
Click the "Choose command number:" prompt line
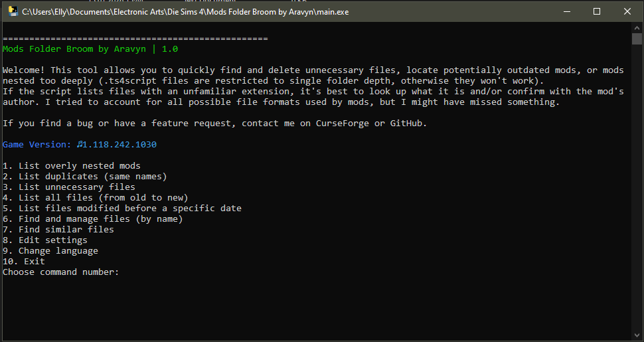pyautogui.click(x=60, y=272)
